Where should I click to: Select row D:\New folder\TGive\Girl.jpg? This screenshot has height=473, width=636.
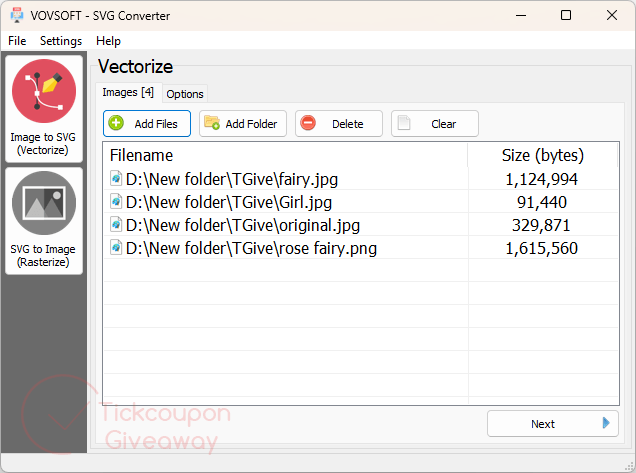coord(361,202)
